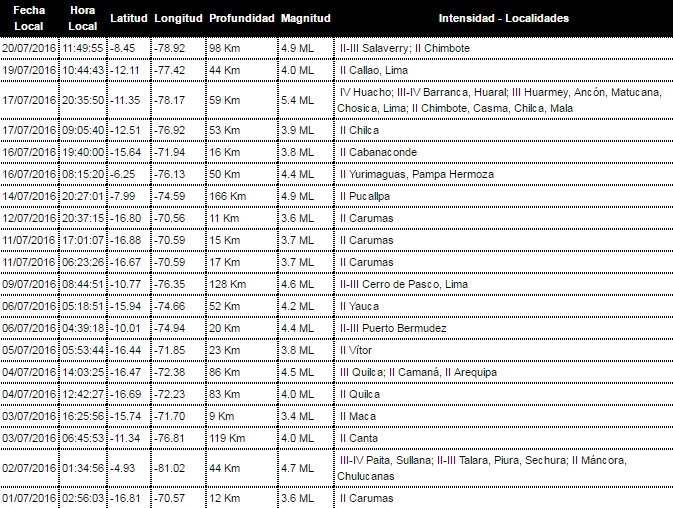Select the 166 Km depth cell

(x=227, y=196)
